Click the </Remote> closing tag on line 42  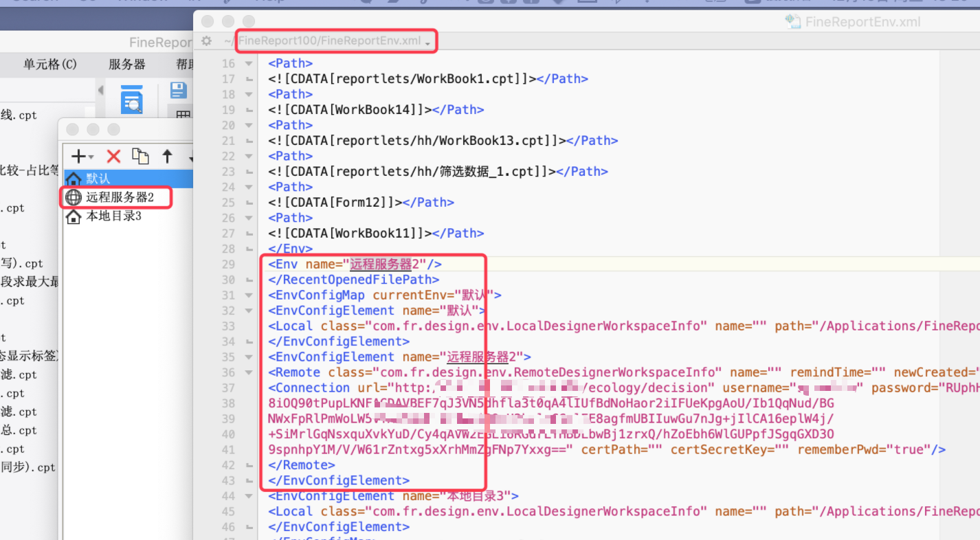(x=302, y=465)
